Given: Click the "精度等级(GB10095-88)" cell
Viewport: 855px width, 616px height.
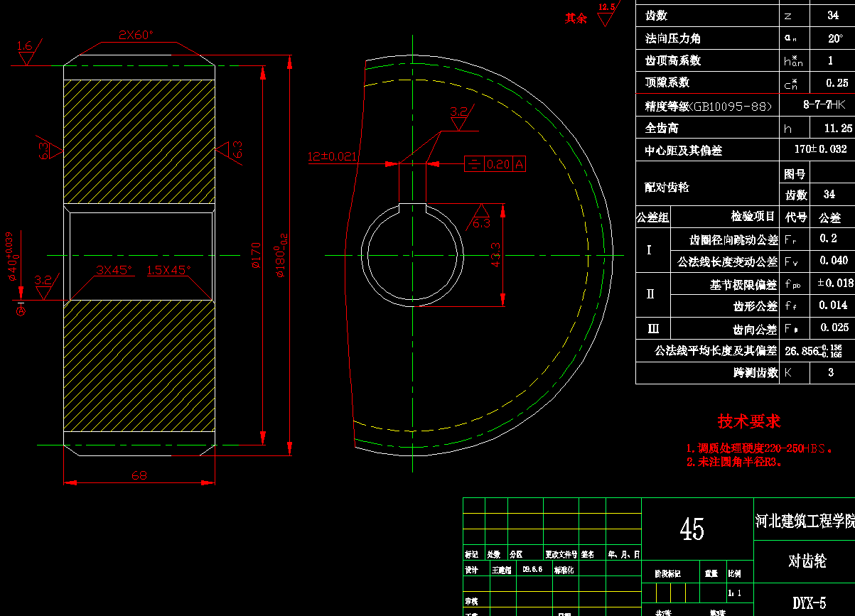Looking at the screenshot, I should click(708, 107).
